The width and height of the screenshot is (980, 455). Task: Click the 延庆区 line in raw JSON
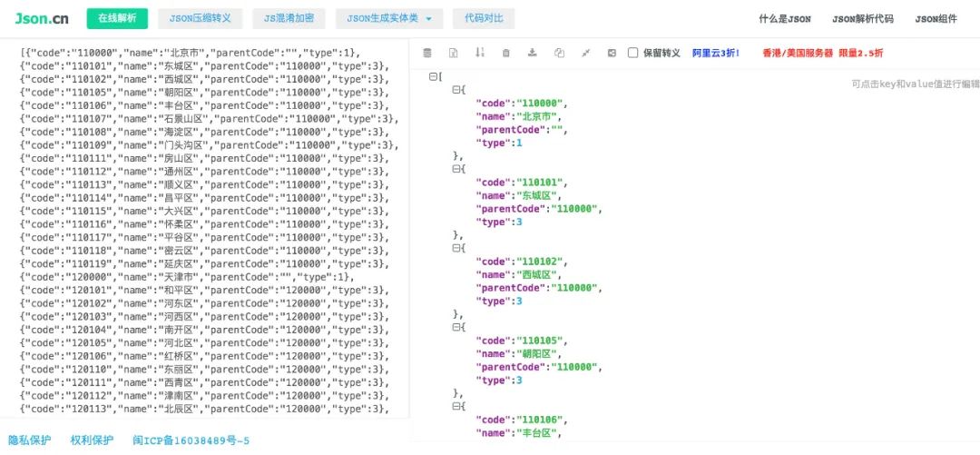pyautogui.click(x=204, y=264)
